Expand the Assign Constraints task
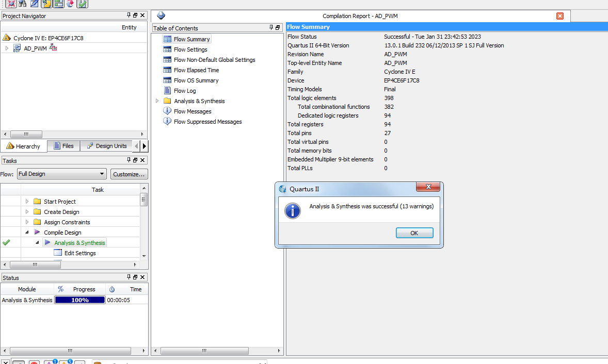 tap(27, 222)
